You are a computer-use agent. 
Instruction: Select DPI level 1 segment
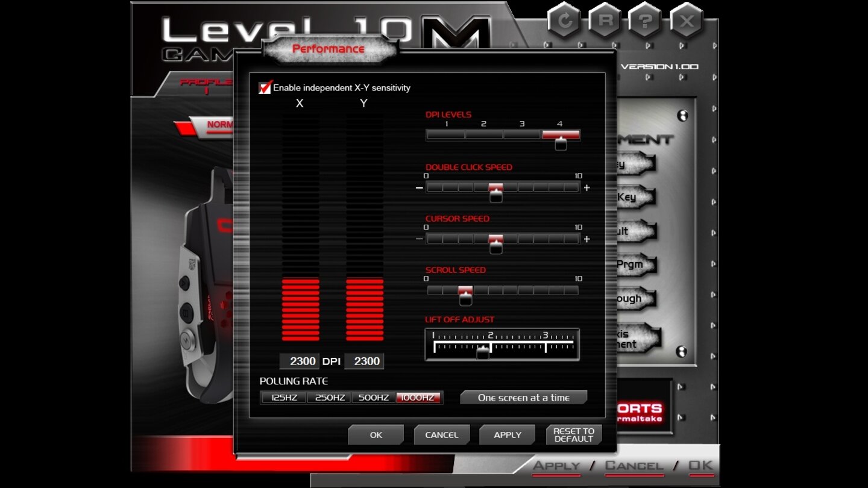tap(445, 135)
